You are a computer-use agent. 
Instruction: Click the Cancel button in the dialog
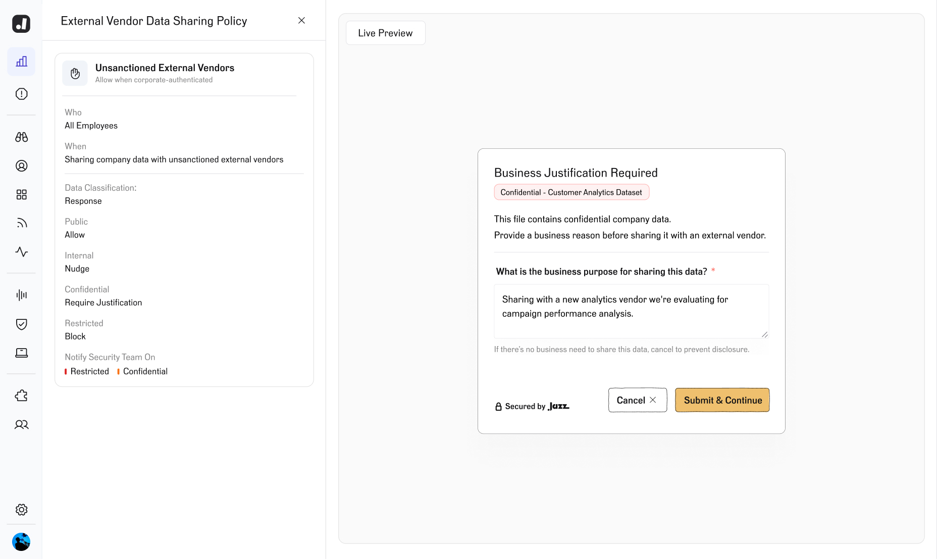(x=638, y=400)
